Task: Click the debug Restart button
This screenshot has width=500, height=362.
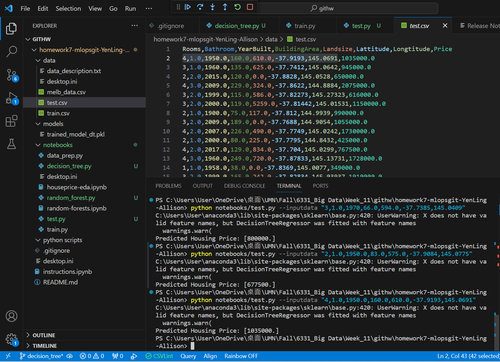Action: [237, 7]
